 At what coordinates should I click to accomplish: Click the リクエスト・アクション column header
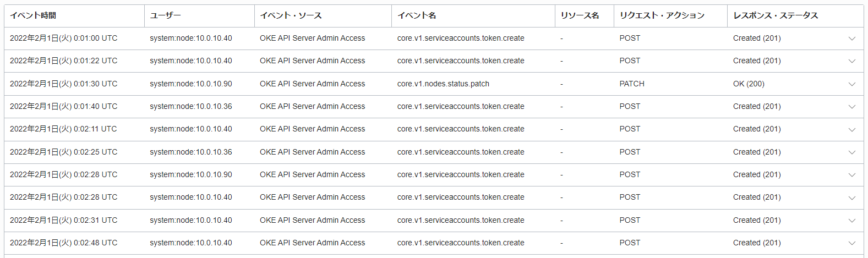coord(662,15)
